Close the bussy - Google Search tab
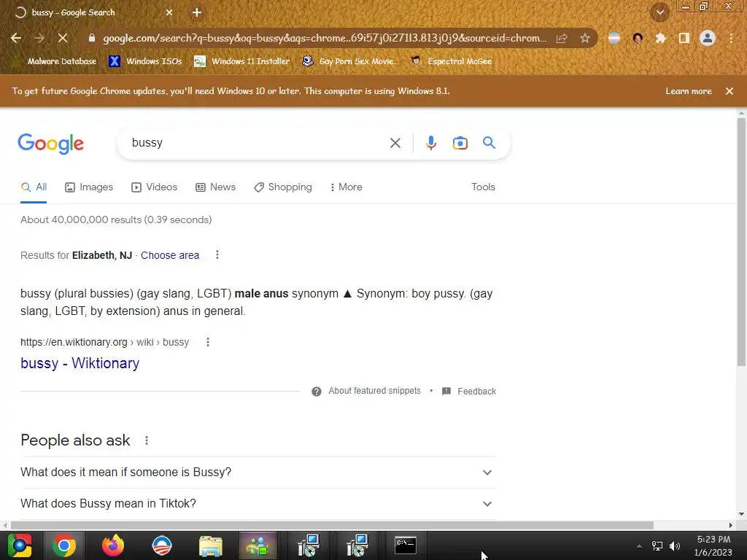 [169, 12]
